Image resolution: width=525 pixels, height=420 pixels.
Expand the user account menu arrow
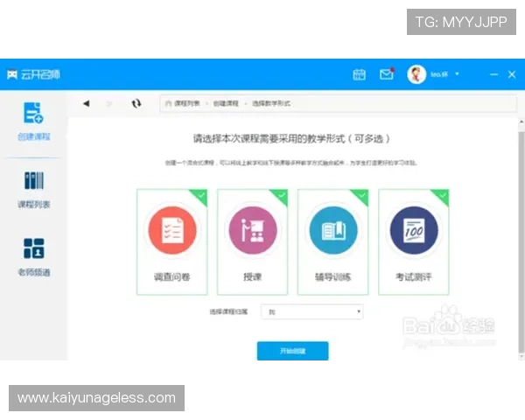(x=457, y=74)
